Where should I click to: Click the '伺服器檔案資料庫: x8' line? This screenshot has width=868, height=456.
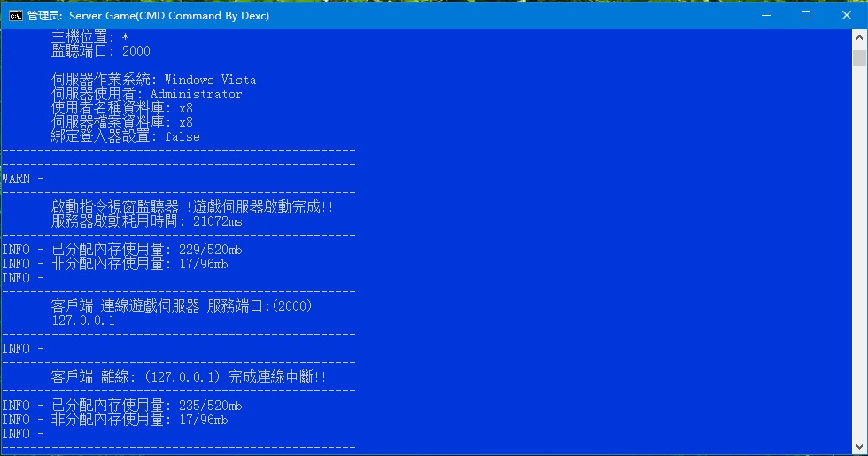tap(122, 122)
